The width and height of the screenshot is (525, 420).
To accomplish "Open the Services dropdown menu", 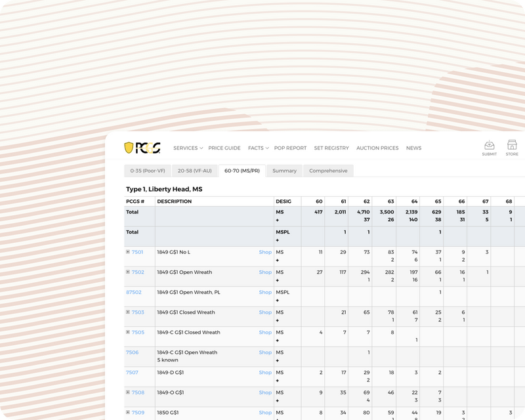I will pyautogui.click(x=188, y=148).
